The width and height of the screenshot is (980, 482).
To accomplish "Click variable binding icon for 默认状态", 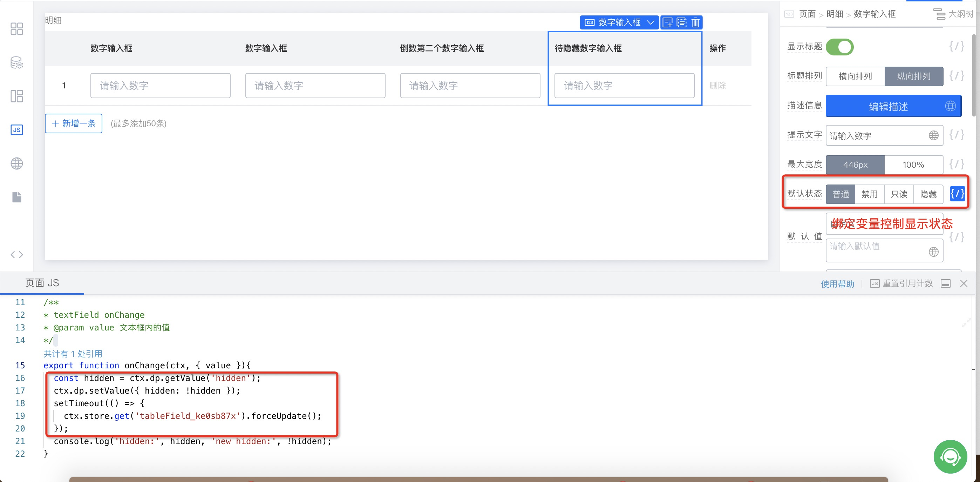I will tap(957, 194).
